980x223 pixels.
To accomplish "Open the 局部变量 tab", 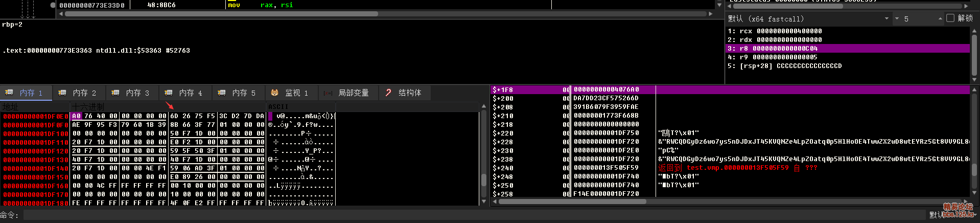I will click(x=353, y=93).
